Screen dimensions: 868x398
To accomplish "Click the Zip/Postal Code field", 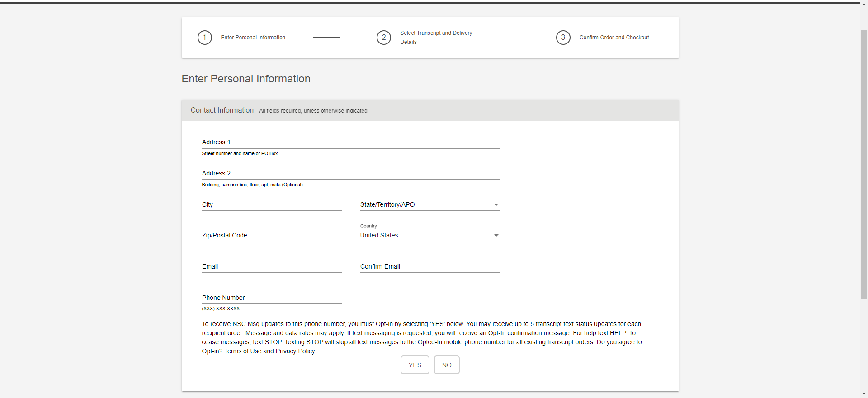I will [x=272, y=236].
